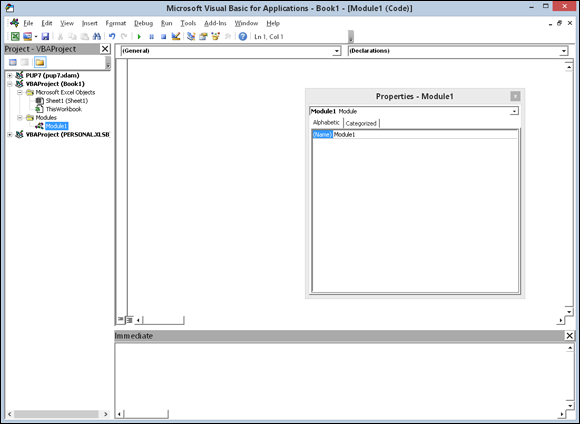Image resolution: width=580 pixels, height=424 pixels.
Task: Switch to Procedure View in the code window
Action: [120, 319]
